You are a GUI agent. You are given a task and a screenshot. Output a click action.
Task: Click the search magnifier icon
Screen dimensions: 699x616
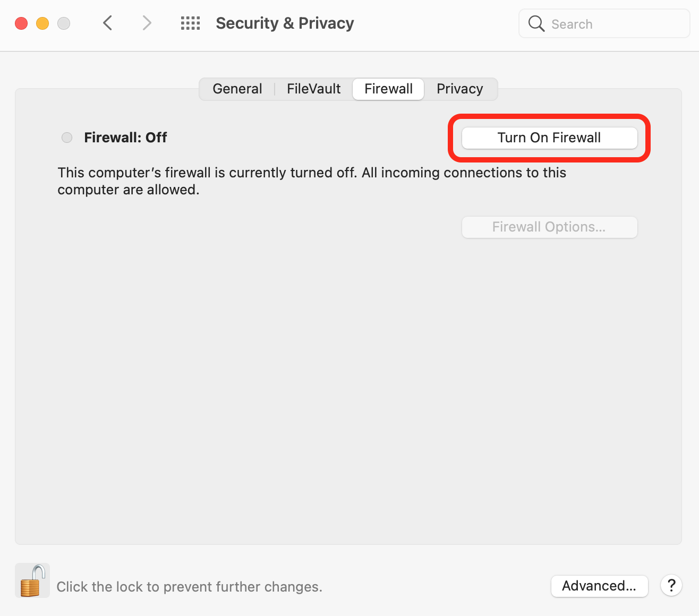(536, 23)
